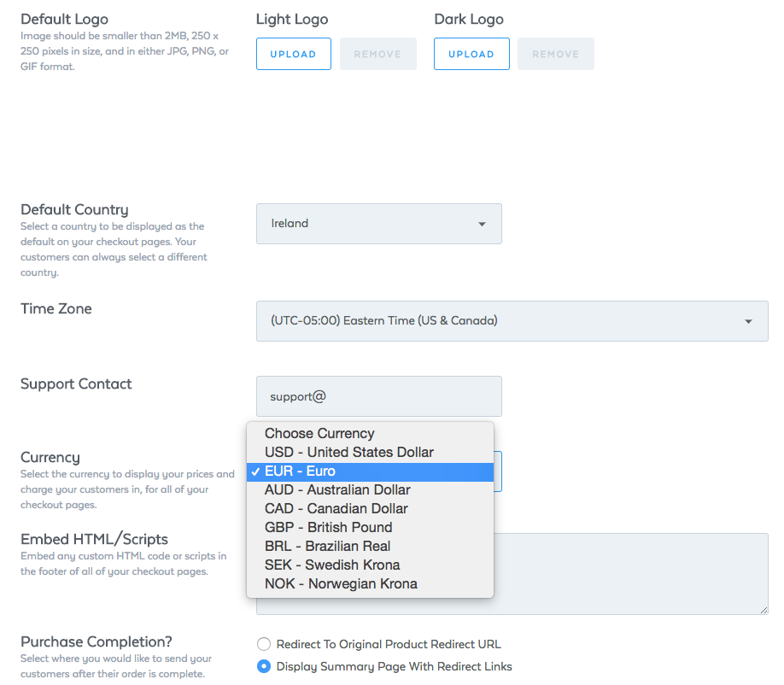Select BRL - Brazilian Real
The width and height of the screenshot is (784, 685).
(x=370, y=546)
